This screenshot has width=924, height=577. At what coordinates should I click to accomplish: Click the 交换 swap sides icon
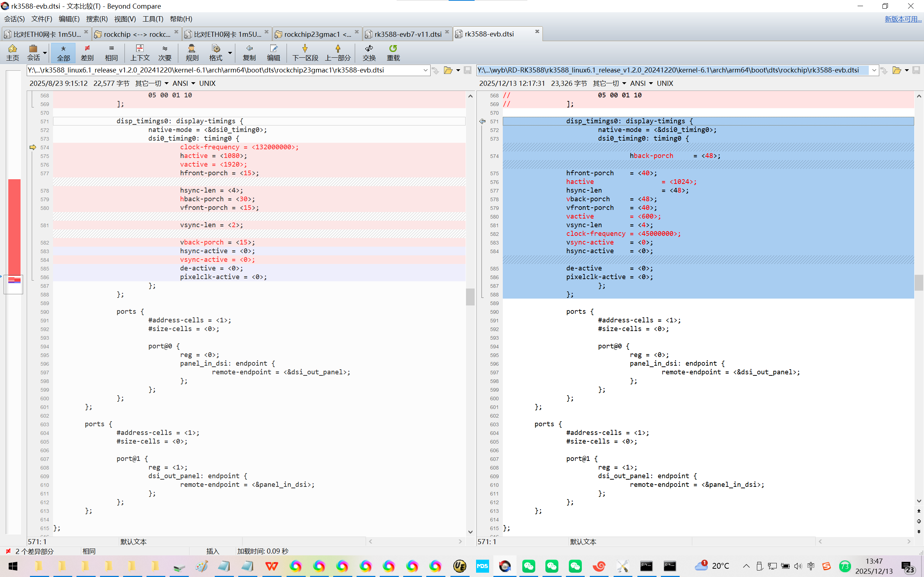point(369,52)
